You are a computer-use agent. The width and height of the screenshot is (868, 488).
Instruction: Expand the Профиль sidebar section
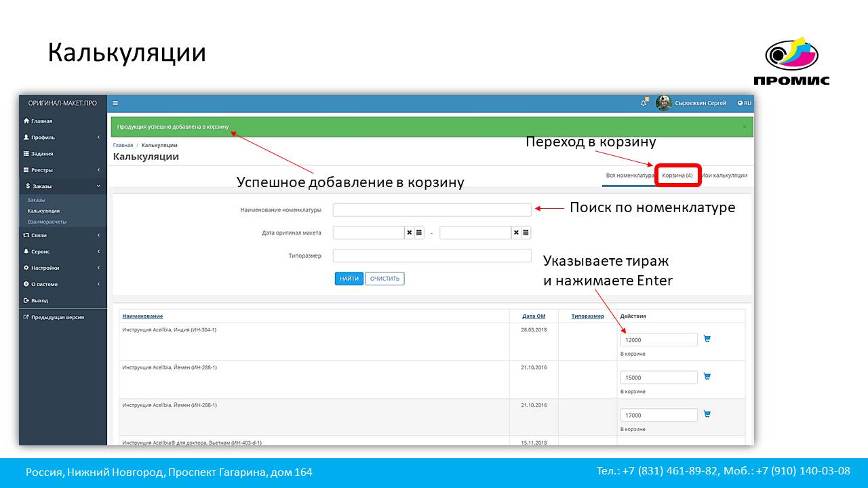click(x=62, y=138)
